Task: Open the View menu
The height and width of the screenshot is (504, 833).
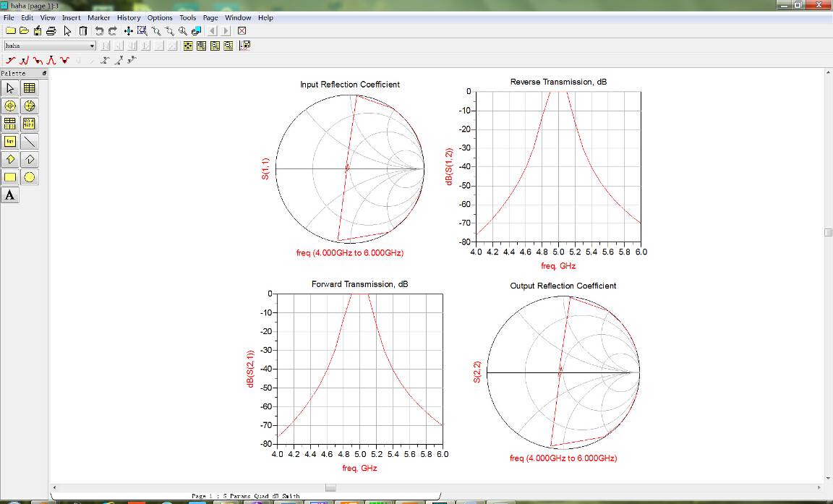Action: [48, 17]
